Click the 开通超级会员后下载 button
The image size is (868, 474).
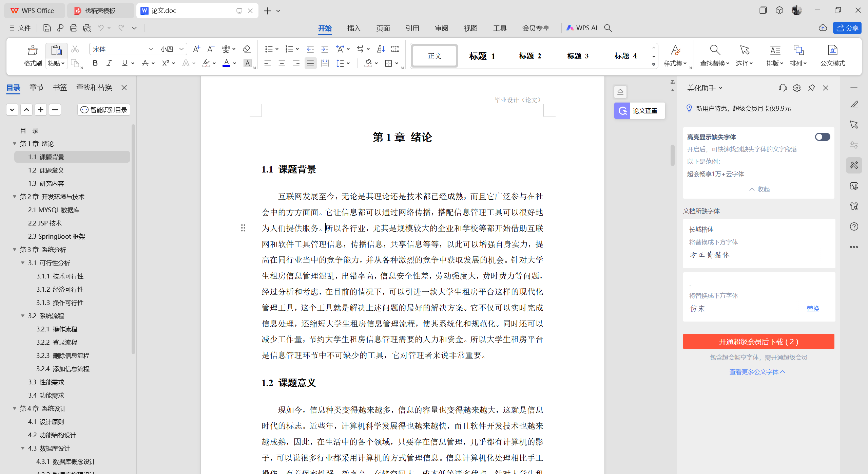coord(758,342)
